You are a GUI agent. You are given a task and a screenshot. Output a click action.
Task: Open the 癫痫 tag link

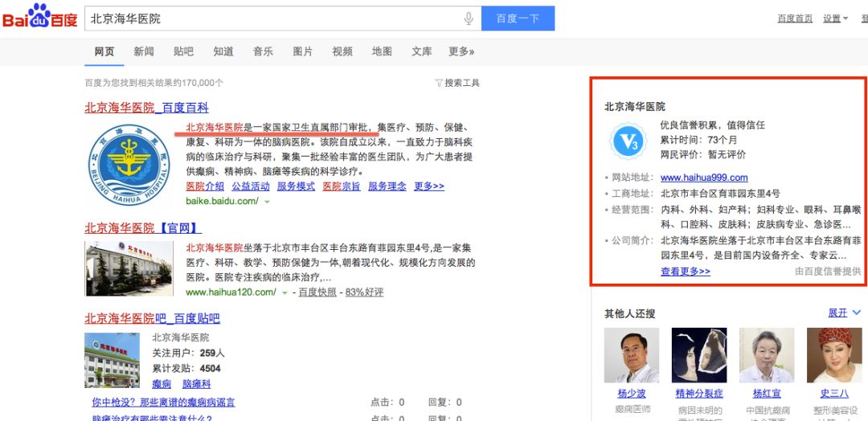pos(162,384)
